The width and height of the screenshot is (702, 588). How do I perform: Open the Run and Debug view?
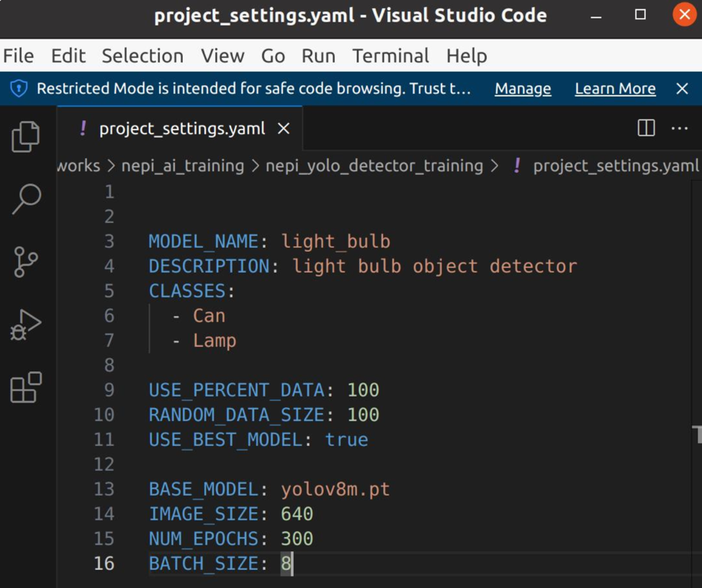tap(26, 325)
